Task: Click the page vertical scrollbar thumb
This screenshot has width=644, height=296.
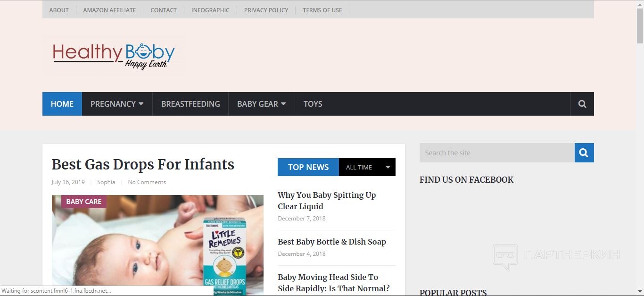Action: coord(640,26)
